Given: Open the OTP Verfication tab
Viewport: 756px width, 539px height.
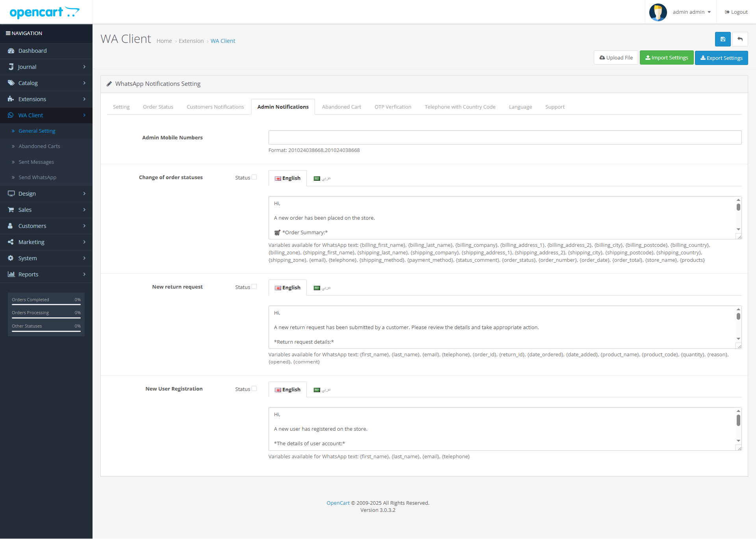Looking at the screenshot, I should (x=393, y=107).
